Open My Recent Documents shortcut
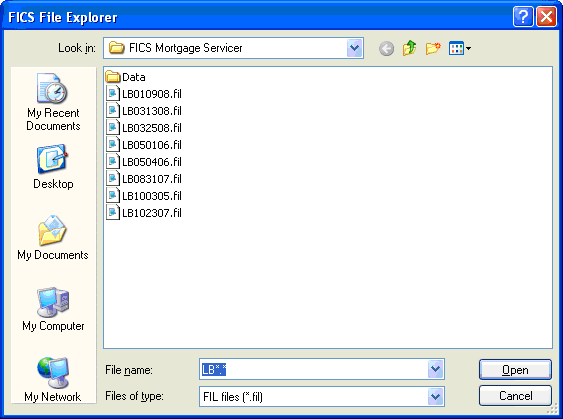The height and width of the screenshot is (419, 563). point(53,102)
